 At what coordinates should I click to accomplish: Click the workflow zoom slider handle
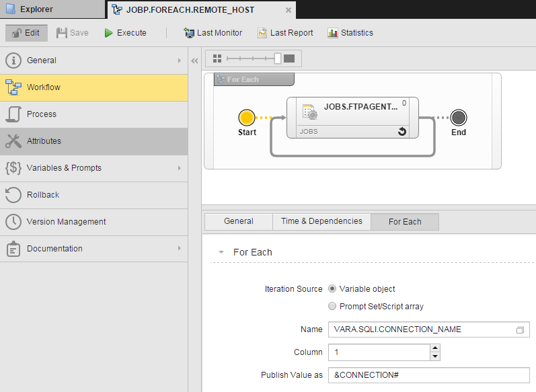pos(278,58)
